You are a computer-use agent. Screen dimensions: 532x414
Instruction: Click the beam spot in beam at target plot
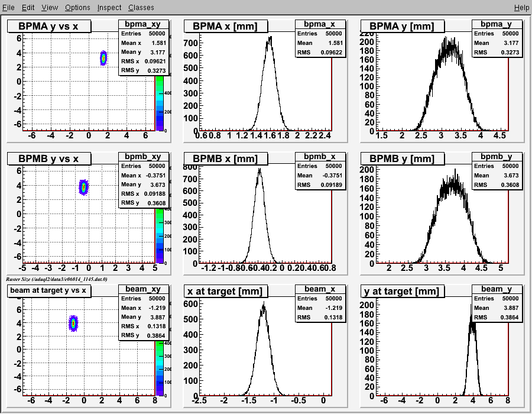[73, 324]
